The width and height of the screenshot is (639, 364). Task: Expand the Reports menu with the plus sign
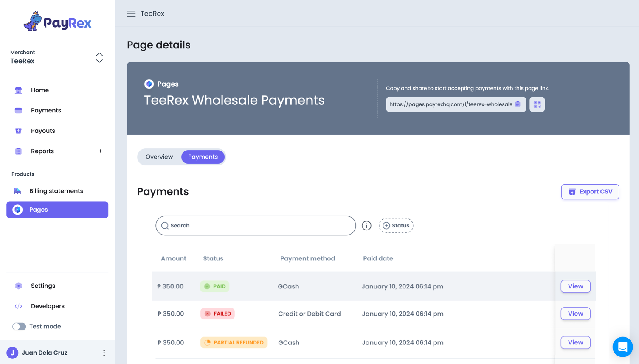pos(100,151)
